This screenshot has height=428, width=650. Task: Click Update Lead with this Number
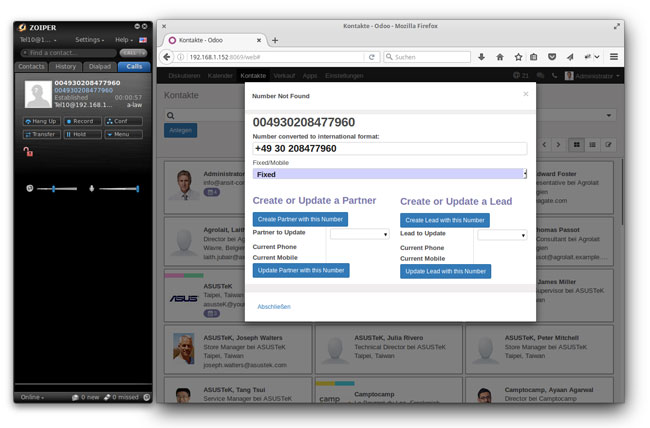[446, 271]
